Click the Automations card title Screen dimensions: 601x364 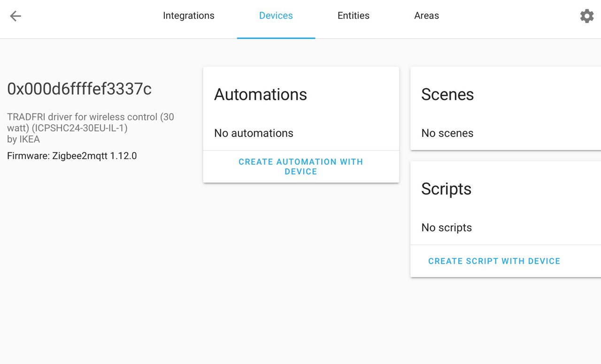(x=260, y=95)
